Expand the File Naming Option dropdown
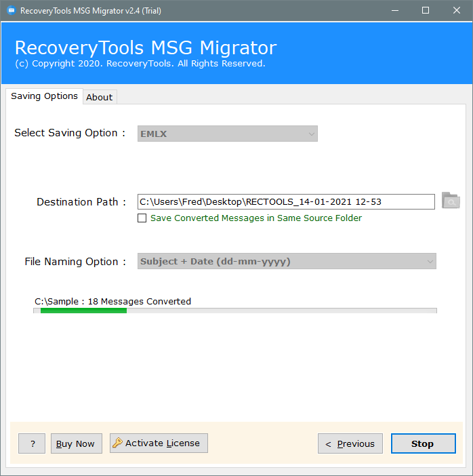Image resolution: width=473 pixels, height=476 pixels. [287, 261]
